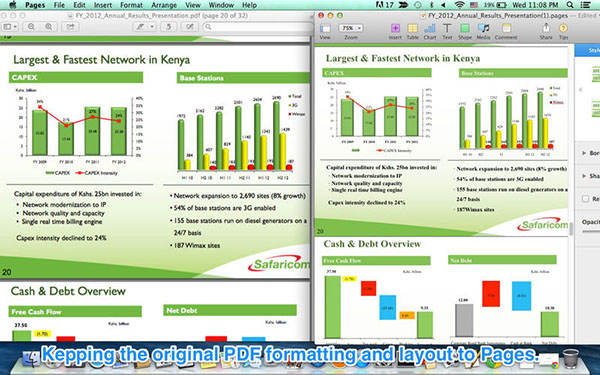The height and width of the screenshot is (375, 600).
Task: Select the Base Stations header in Pages document
Action: (x=513, y=73)
